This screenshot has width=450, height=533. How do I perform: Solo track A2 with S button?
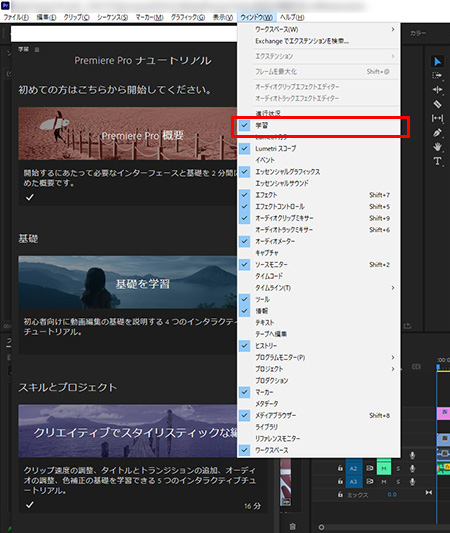pyautogui.click(x=398, y=469)
